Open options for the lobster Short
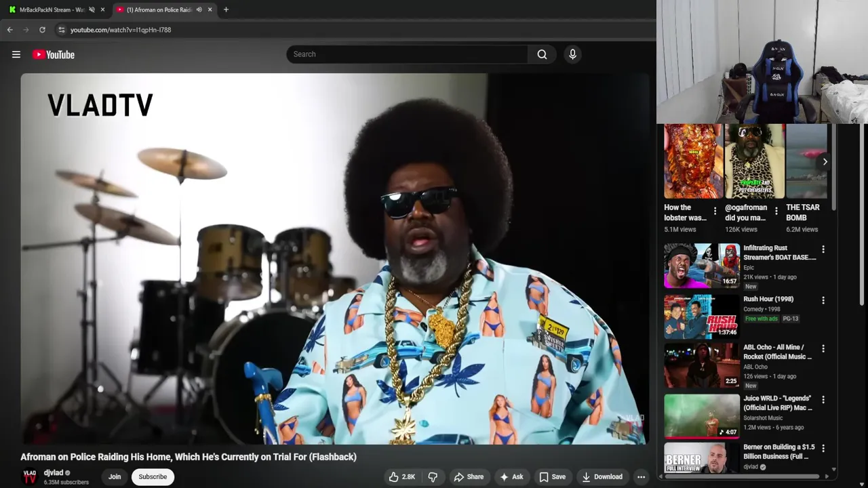 tap(715, 211)
